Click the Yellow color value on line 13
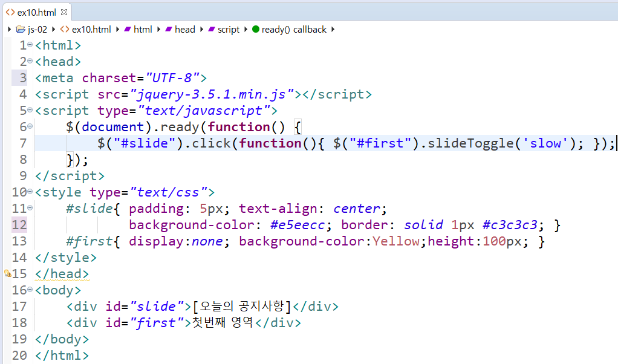618x364 pixels. pos(395,241)
